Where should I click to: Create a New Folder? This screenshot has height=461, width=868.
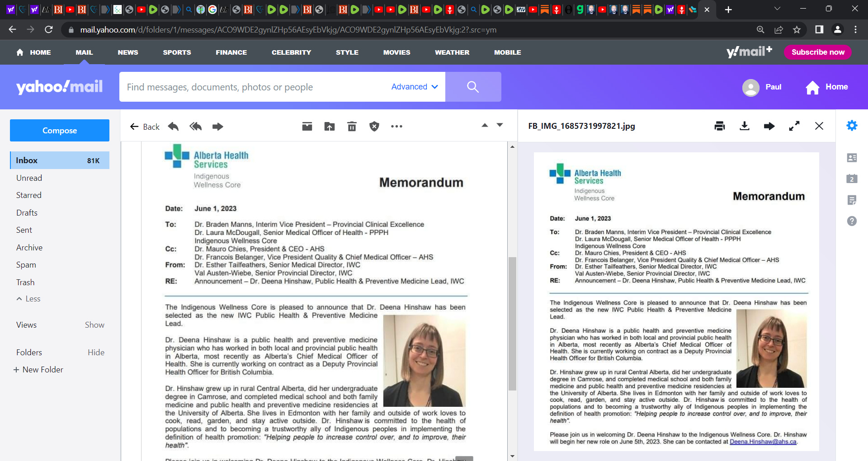click(38, 370)
